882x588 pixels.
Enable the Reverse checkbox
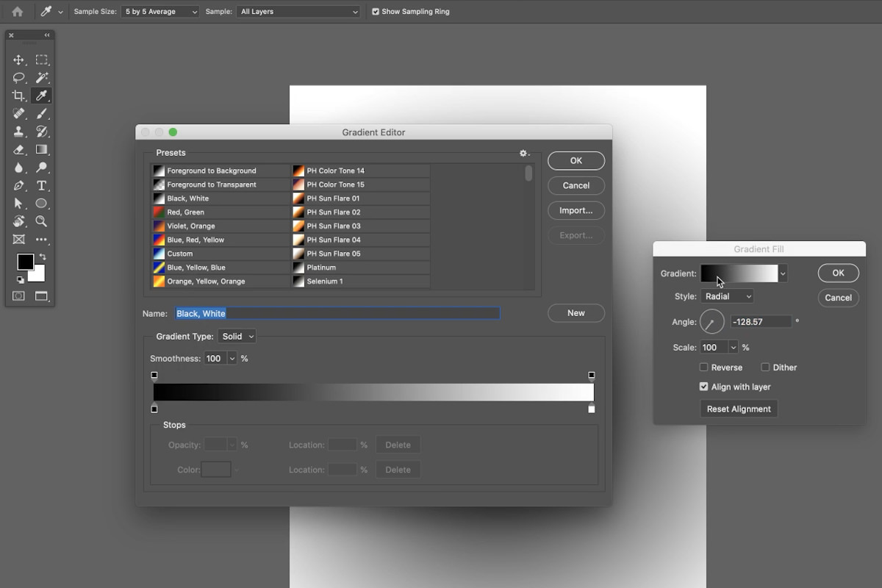click(704, 367)
